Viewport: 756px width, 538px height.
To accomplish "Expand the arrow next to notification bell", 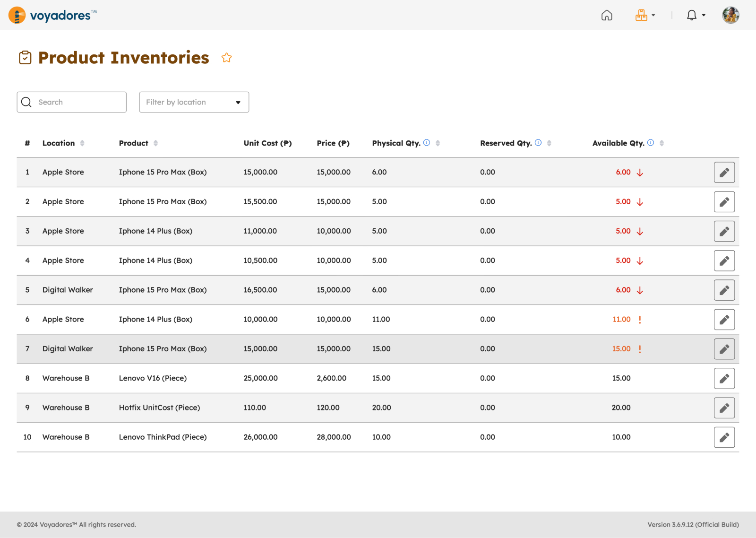I will pos(704,15).
